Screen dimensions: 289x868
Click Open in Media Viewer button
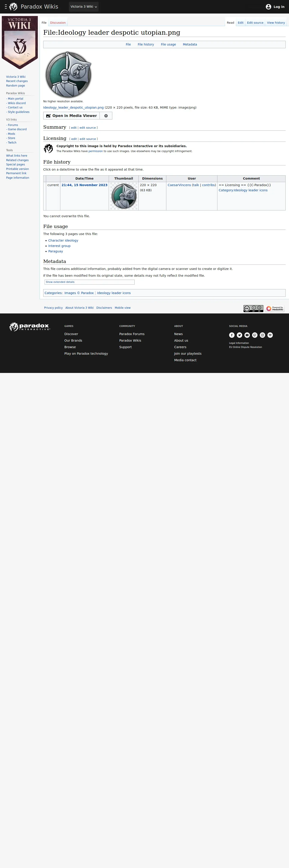[71, 116]
